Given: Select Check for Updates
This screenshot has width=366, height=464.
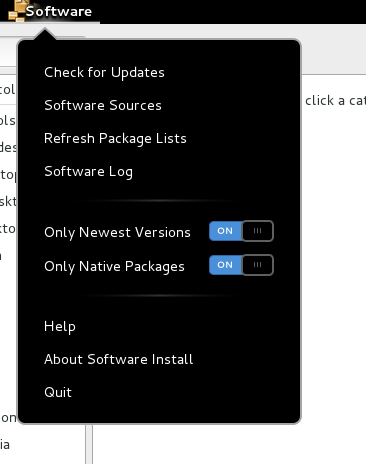Looking at the screenshot, I should (x=104, y=73).
